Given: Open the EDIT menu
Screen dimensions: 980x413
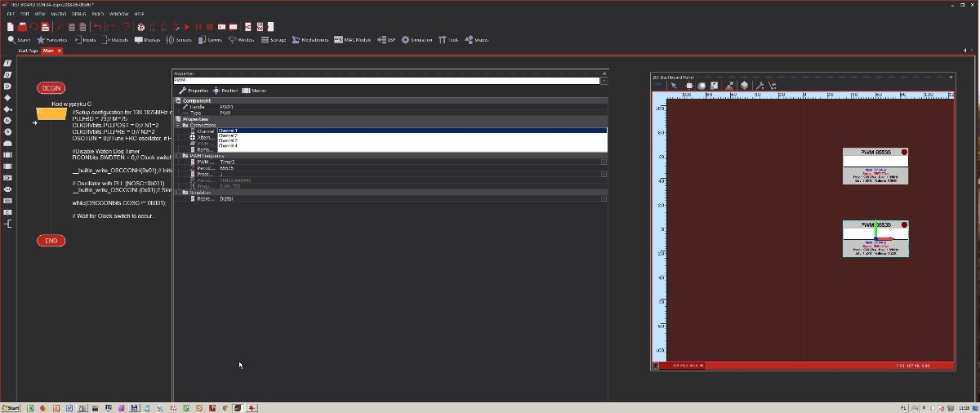Looking at the screenshot, I should (25, 15).
